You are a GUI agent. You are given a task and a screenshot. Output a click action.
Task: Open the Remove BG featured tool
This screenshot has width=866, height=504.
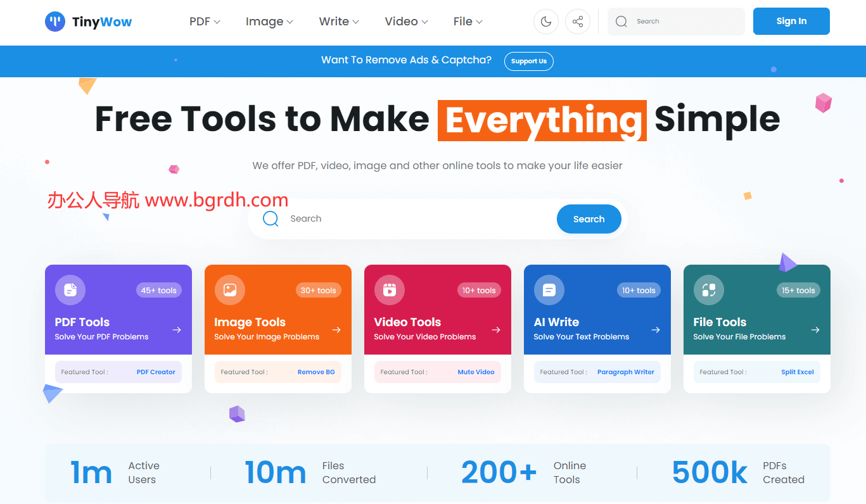tap(315, 372)
